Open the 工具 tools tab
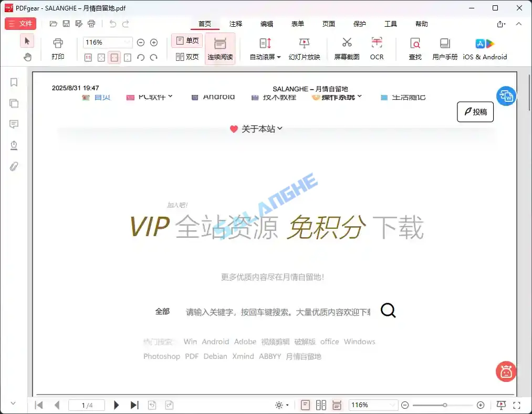Screen dimensions: 532x414 point(390,24)
